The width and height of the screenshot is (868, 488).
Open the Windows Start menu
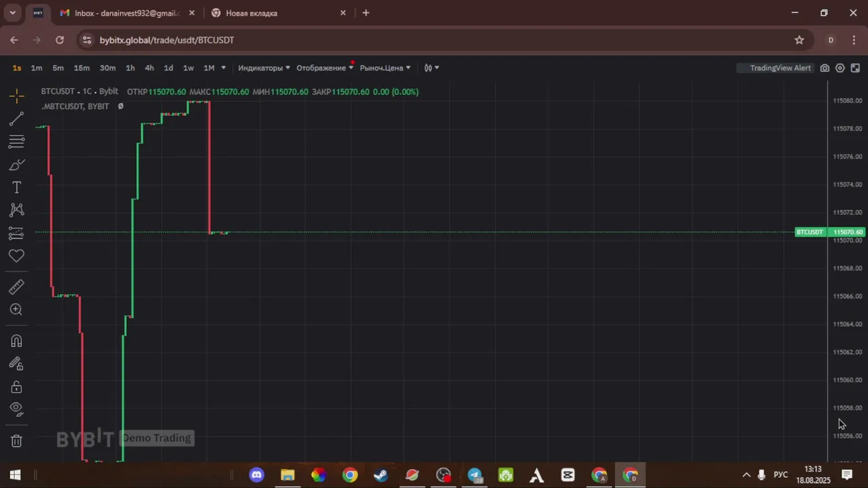[x=15, y=475]
